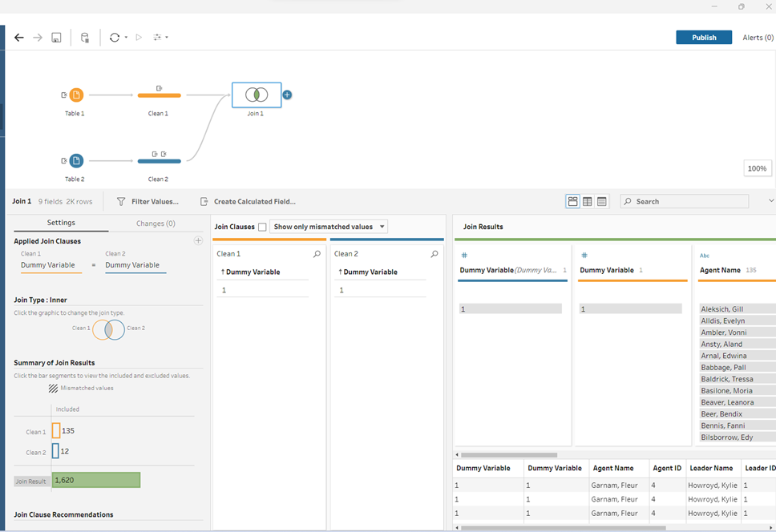This screenshot has height=532, width=776.
Task: Click Create Calculated Field button
Action: click(x=248, y=202)
